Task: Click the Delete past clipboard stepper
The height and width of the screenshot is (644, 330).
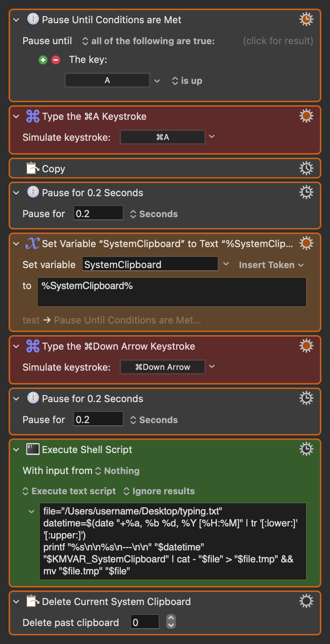Action: pos(171,622)
